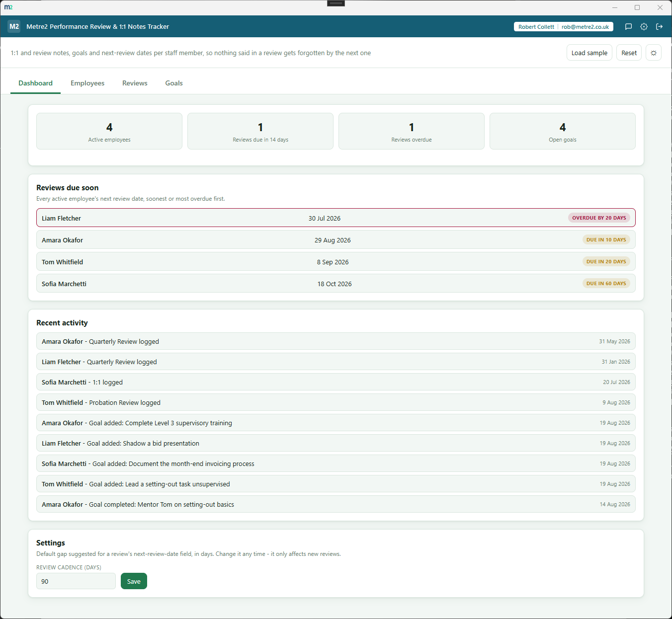This screenshot has width=672, height=619.
Task: Save the review cadence setting
Action: coord(134,581)
